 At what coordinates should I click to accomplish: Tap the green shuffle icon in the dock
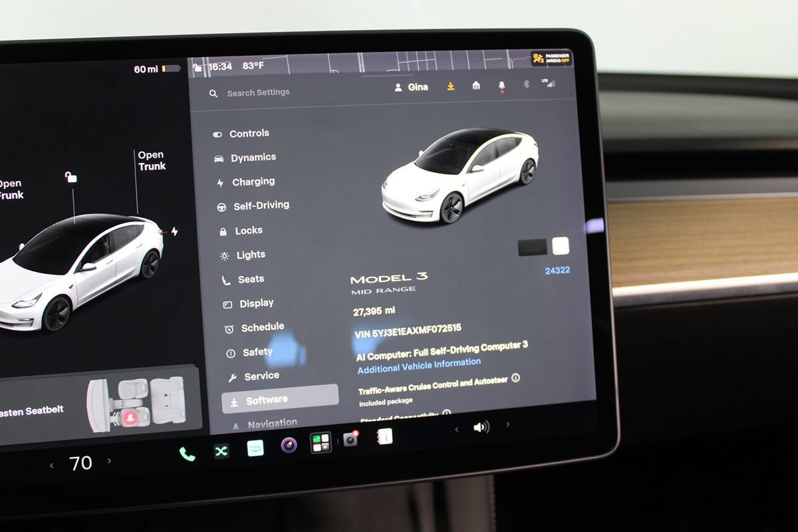coord(221,451)
